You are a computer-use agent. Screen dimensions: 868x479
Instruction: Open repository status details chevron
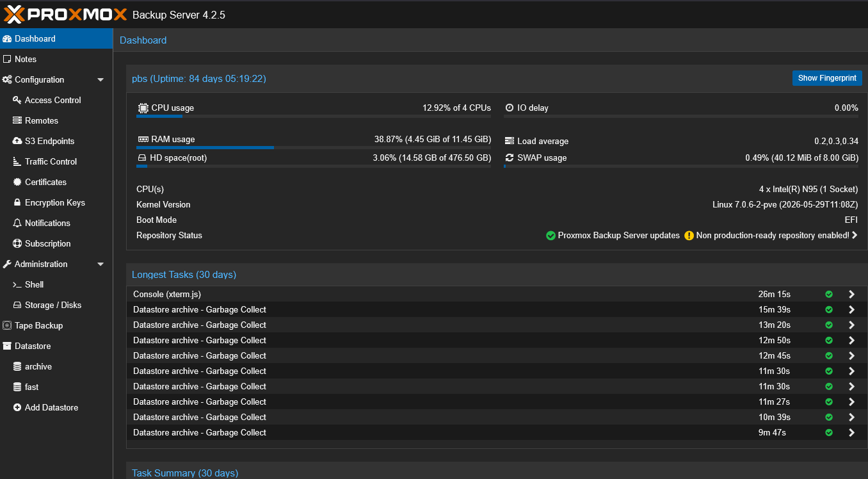pos(855,235)
